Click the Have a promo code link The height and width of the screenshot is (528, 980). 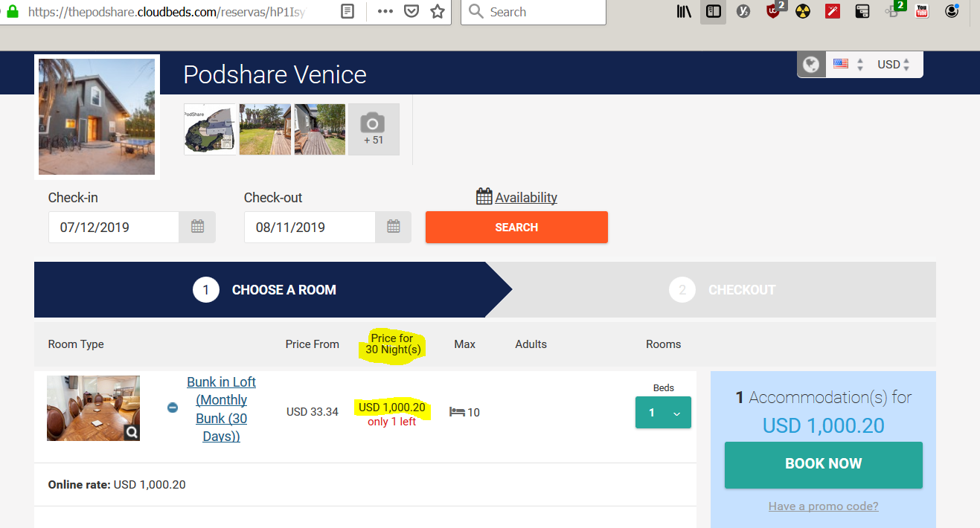(823, 506)
